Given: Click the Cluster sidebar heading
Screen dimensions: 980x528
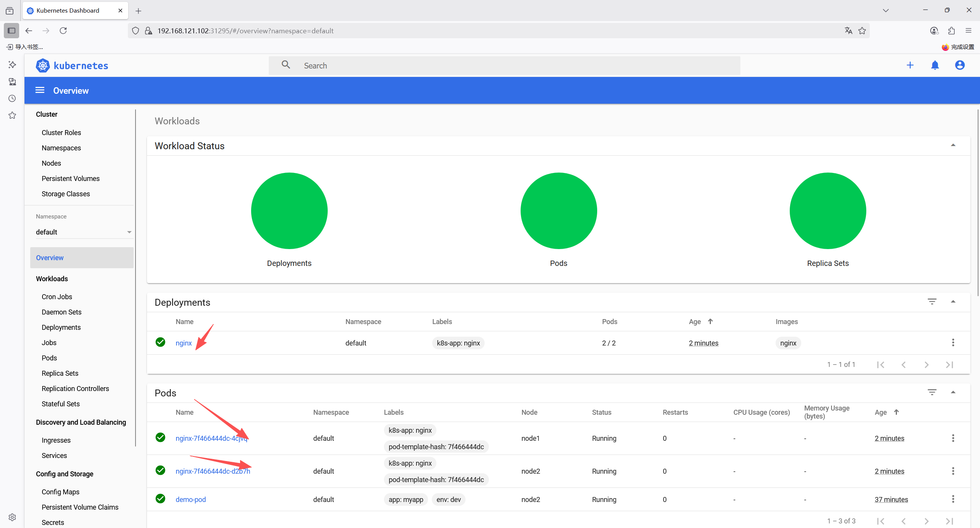Looking at the screenshot, I should point(47,114).
